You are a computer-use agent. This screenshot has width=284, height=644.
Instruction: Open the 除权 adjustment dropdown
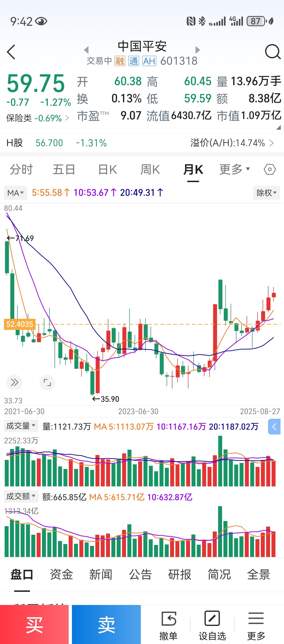click(267, 193)
